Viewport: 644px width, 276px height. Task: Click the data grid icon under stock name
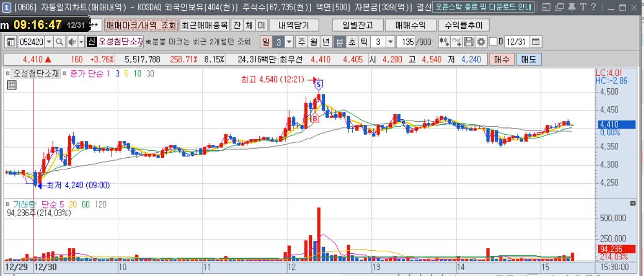pyautogui.click(x=11, y=86)
